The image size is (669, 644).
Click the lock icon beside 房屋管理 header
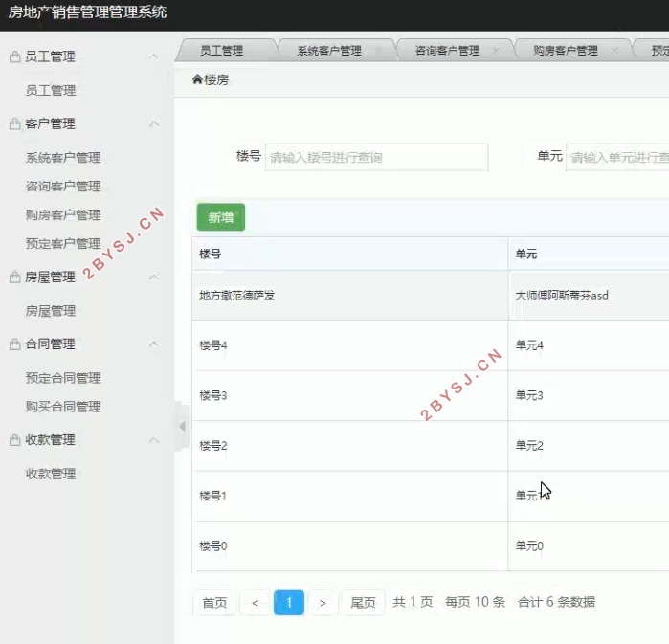coord(15,277)
